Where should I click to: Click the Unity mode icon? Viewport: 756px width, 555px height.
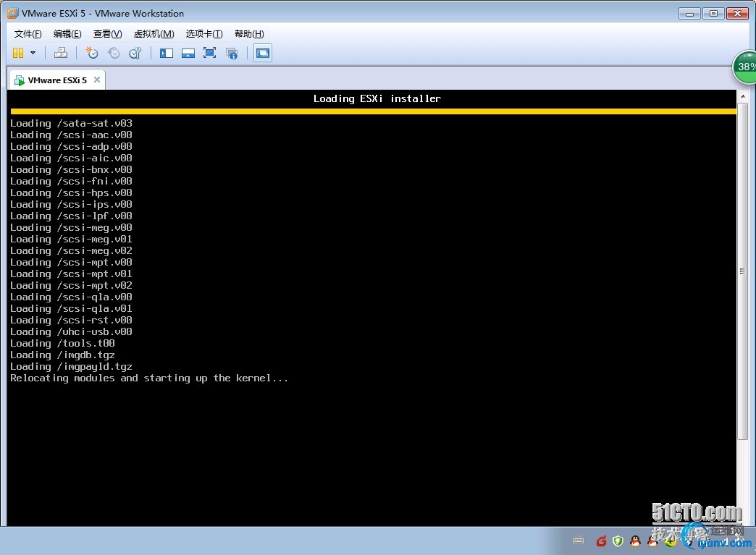(x=232, y=53)
